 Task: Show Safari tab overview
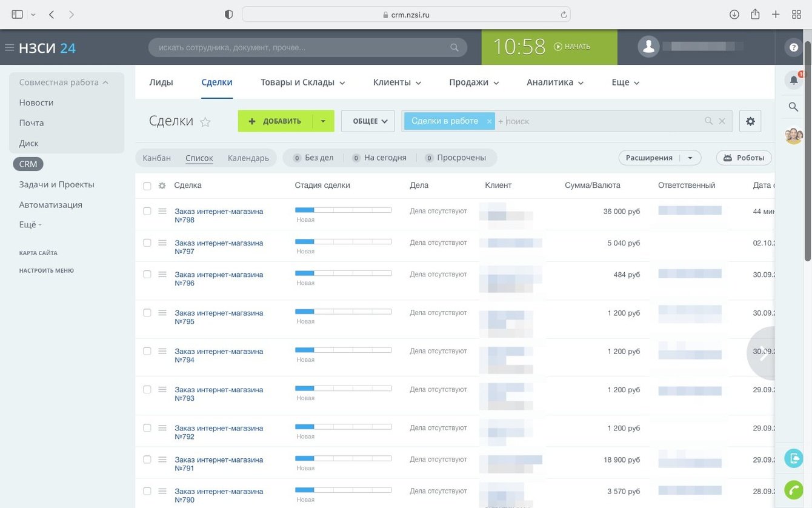(x=796, y=15)
